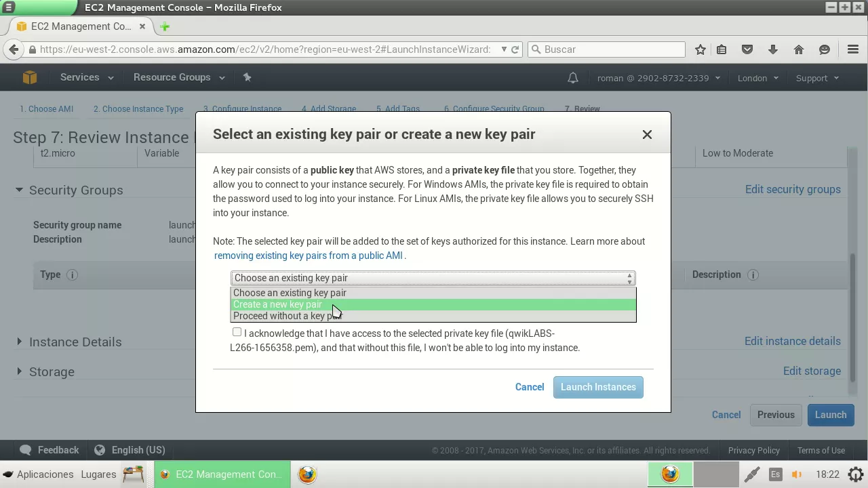Open the Firefox hamburger menu
This screenshot has width=868, height=488.
pyautogui.click(x=853, y=49)
